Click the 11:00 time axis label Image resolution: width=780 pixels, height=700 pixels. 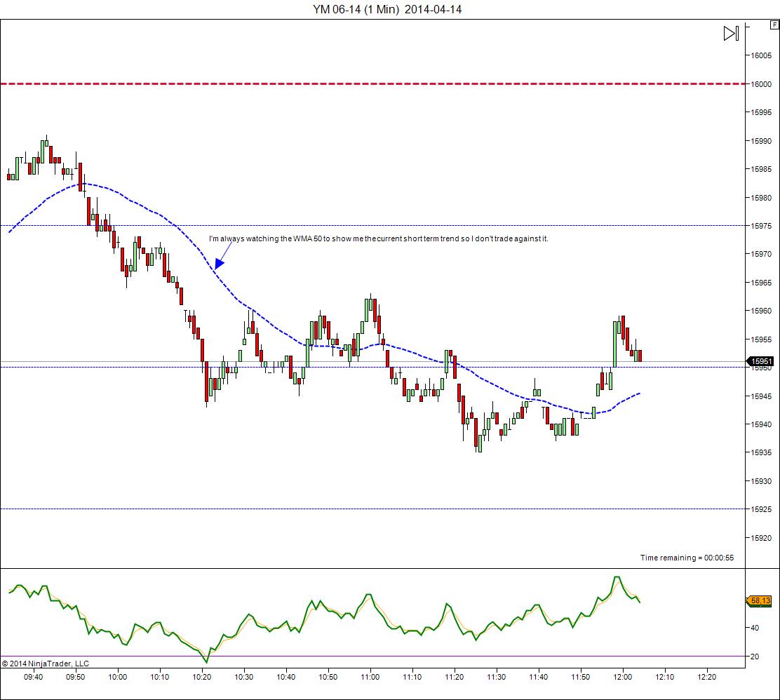pyautogui.click(x=370, y=677)
